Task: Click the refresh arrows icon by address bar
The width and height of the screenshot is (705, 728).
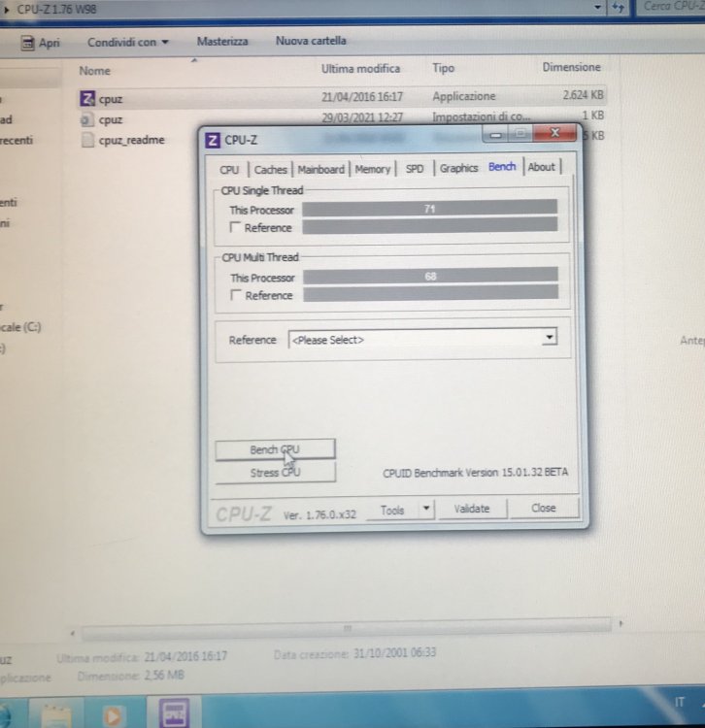Action: [x=617, y=7]
